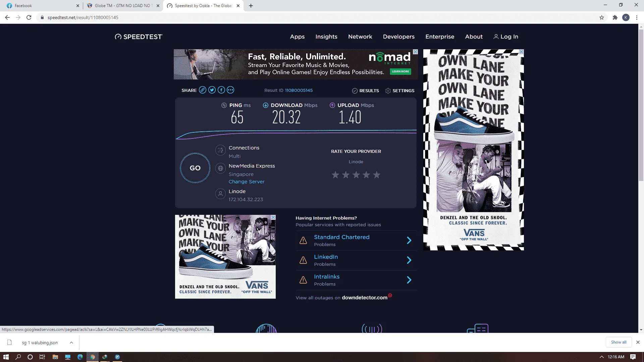
Task: Reload the Speedtest page
Action: coord(29,17)
